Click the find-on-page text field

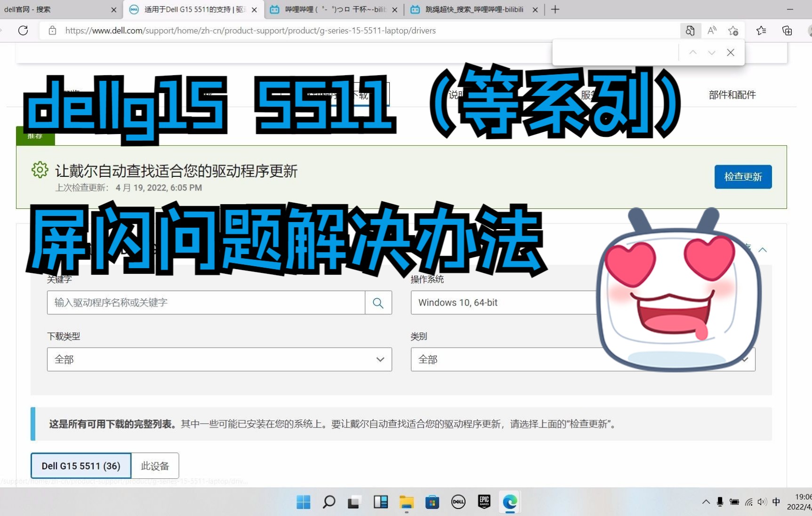616,52
